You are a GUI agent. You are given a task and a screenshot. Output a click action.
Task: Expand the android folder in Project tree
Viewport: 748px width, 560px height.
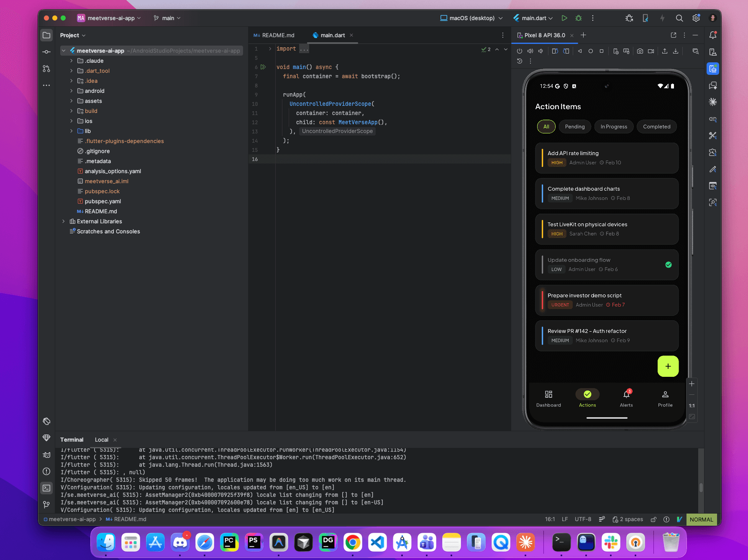coord(72,91)
